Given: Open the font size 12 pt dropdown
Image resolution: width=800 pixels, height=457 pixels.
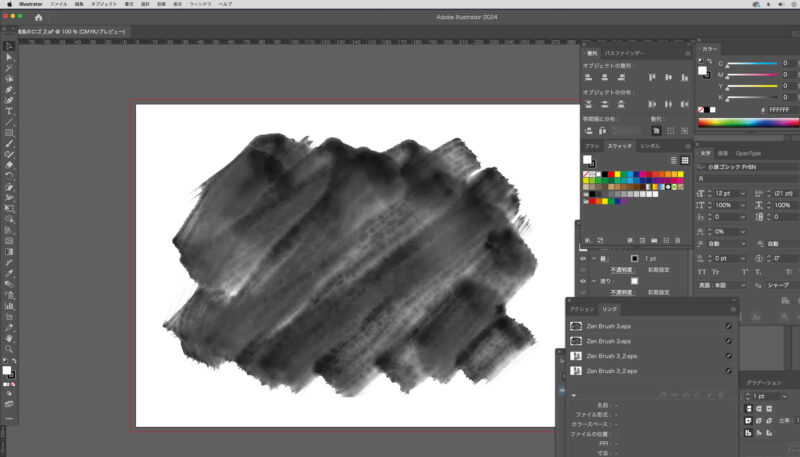Looking at the screenshot, I should [x=744, y=192].
